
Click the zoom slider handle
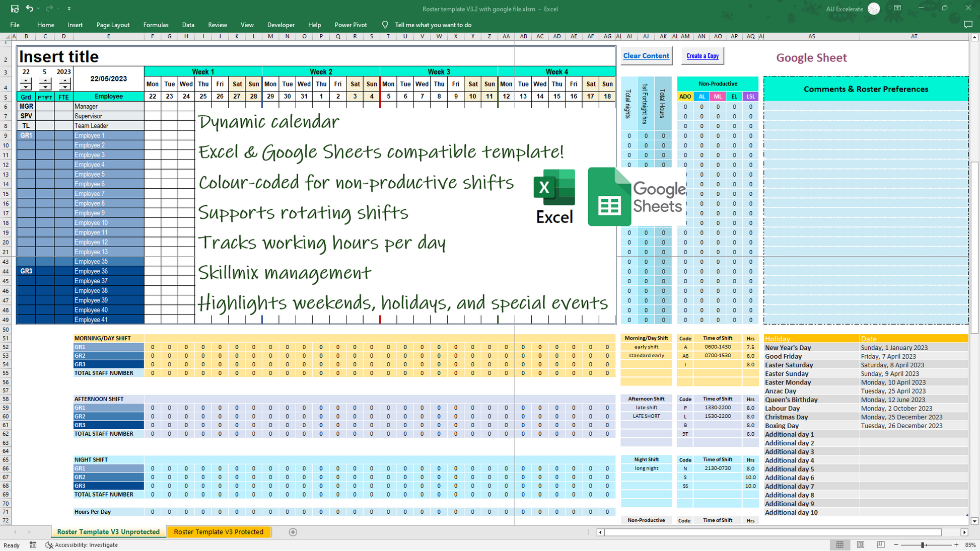click(x=923, y=545)
